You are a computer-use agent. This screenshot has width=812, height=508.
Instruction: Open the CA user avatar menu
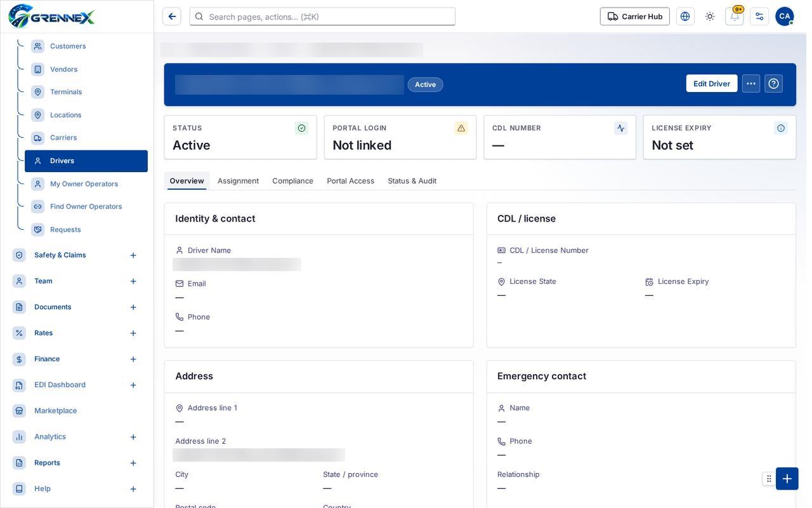(x=785, y=17)
